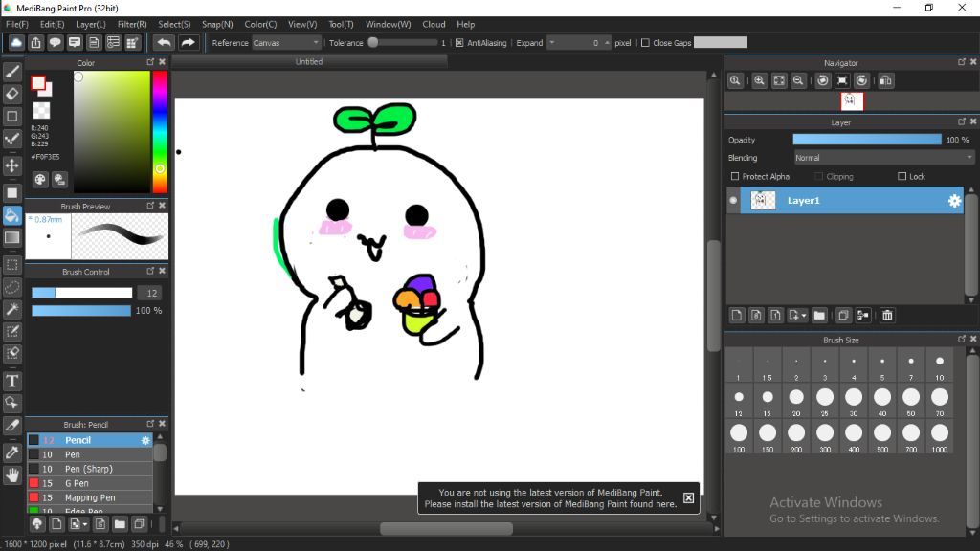
Task: Enable the Protect Alpha checkbox
Action: 735,177
